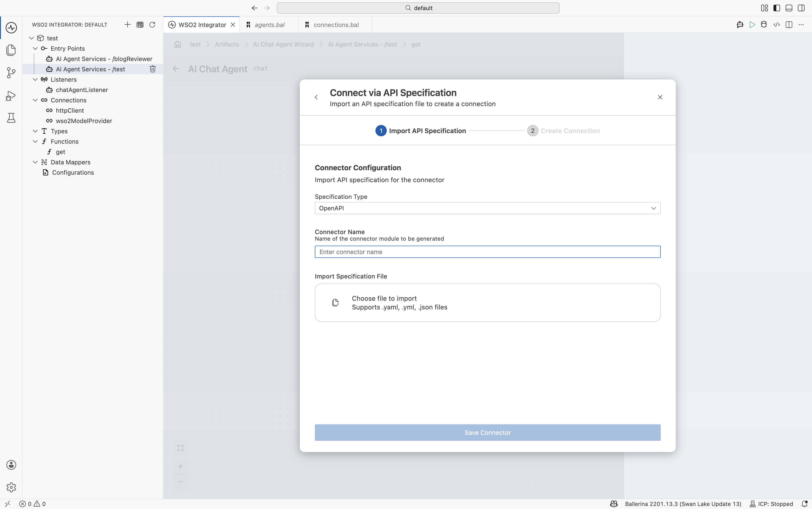This screenshot has height=509, width=812.
Task: Collapse the test project node
Action: tap(32, 38)
